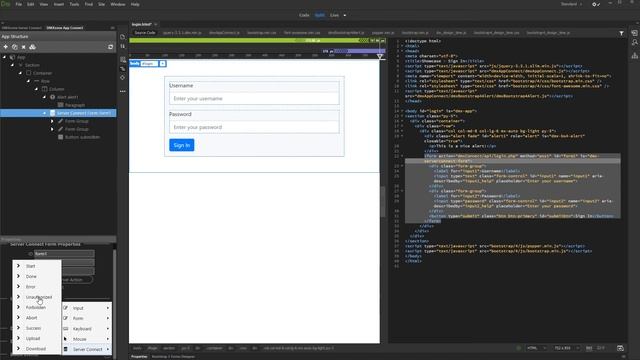Click the live view options icon in vertical toolbar
The width and height of the screenshot is (640, 360).
point(123,60)
